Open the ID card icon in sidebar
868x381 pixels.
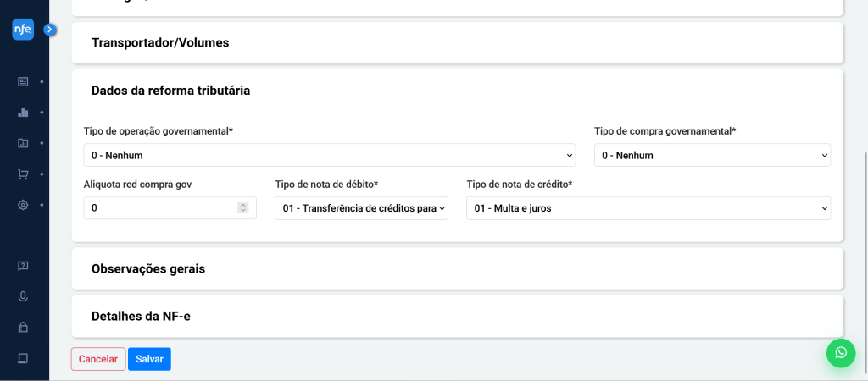click(23, 81)
